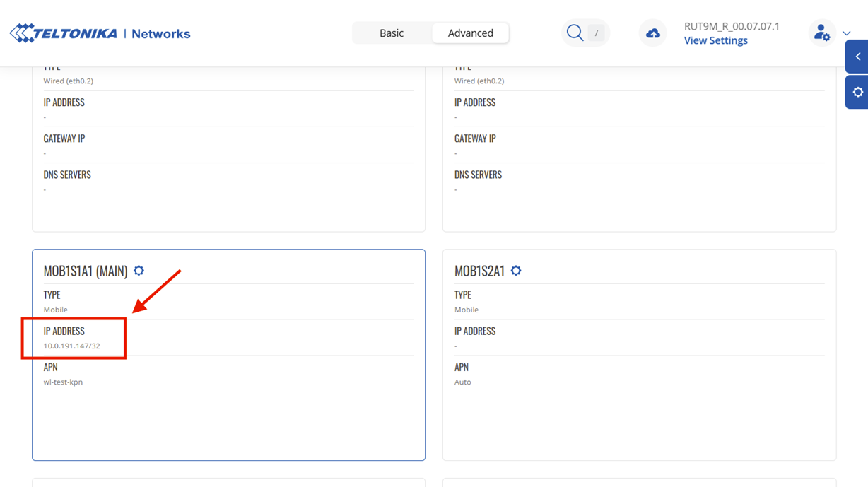Switch to Basic mode
The height and width of the screenshot is (487, 868).
(392, 33)
